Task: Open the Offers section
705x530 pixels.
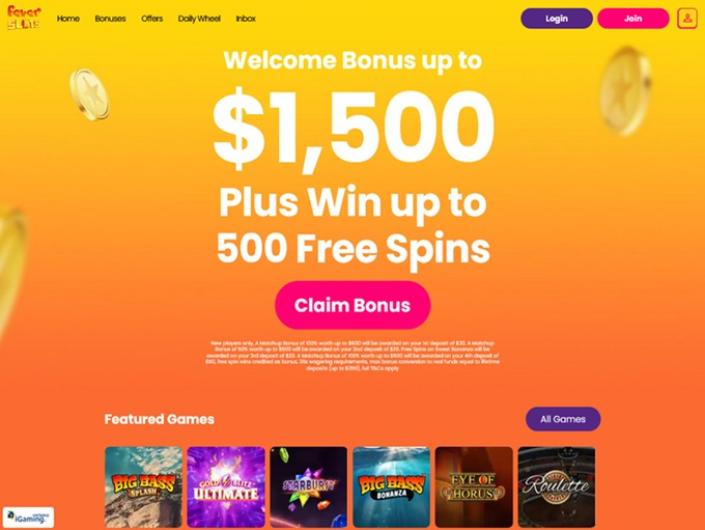Action: click(152, 18)
